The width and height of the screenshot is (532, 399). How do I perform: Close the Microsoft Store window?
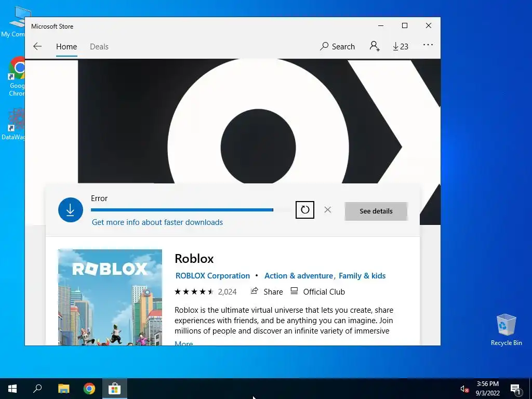click(429, 26)
